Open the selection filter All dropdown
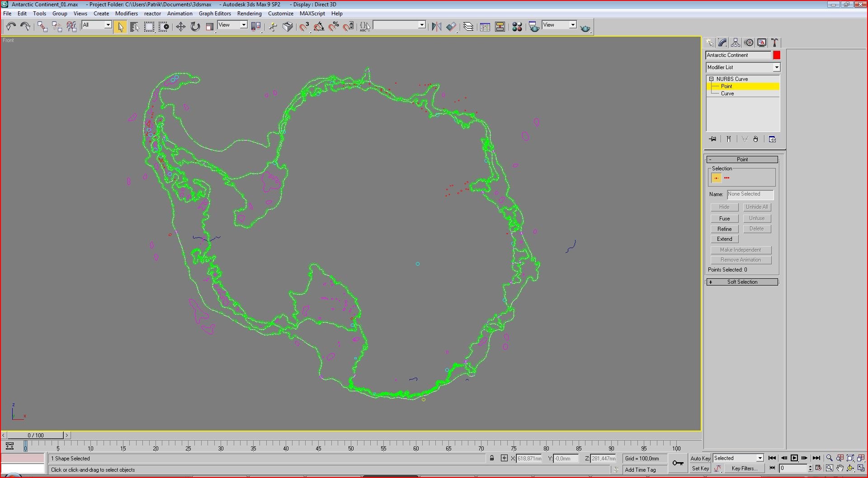 click(97, 25)
